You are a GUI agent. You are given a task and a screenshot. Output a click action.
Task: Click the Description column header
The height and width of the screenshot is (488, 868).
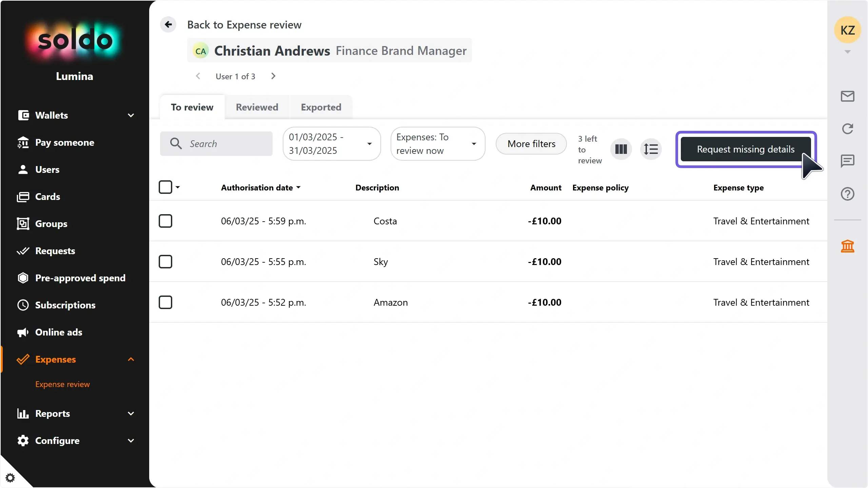click(377, 187)
